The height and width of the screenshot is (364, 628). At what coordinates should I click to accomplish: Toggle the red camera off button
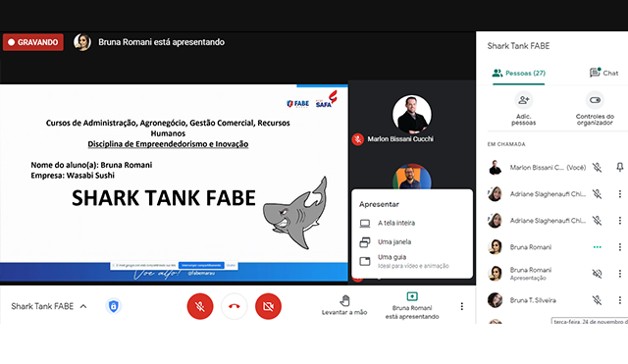coord(268,306)
